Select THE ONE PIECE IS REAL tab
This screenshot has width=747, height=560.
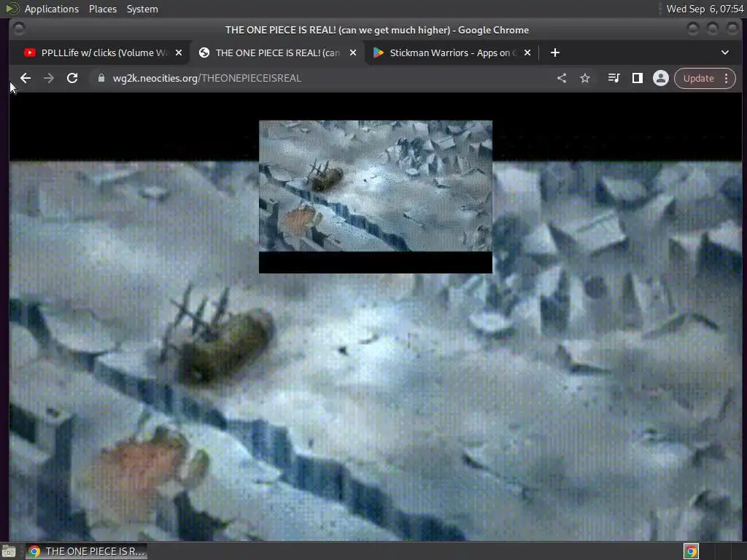277,52
